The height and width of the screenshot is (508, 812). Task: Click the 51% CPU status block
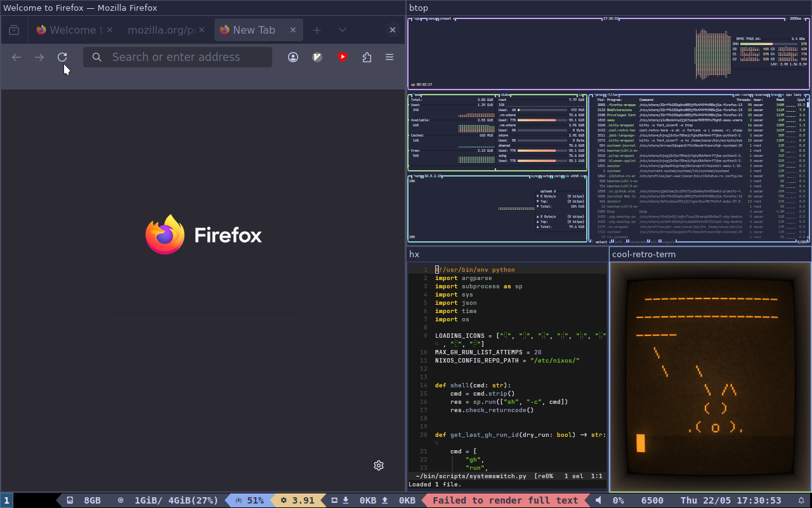[249, 500]
